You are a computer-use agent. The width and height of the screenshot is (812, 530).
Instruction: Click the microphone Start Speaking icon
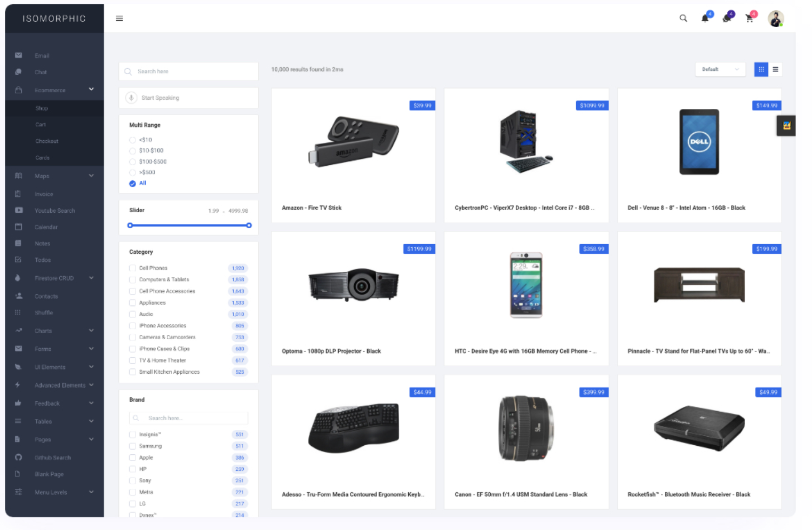pos(131,98)
